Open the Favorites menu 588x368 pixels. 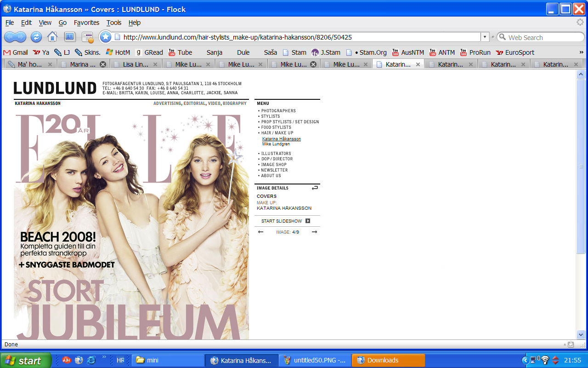(x=86, y=23)
